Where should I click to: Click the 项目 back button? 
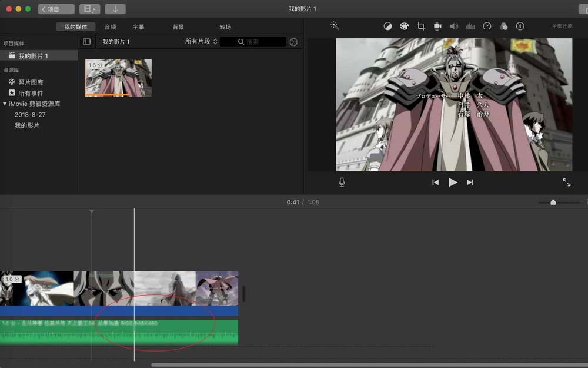(55, 9)
